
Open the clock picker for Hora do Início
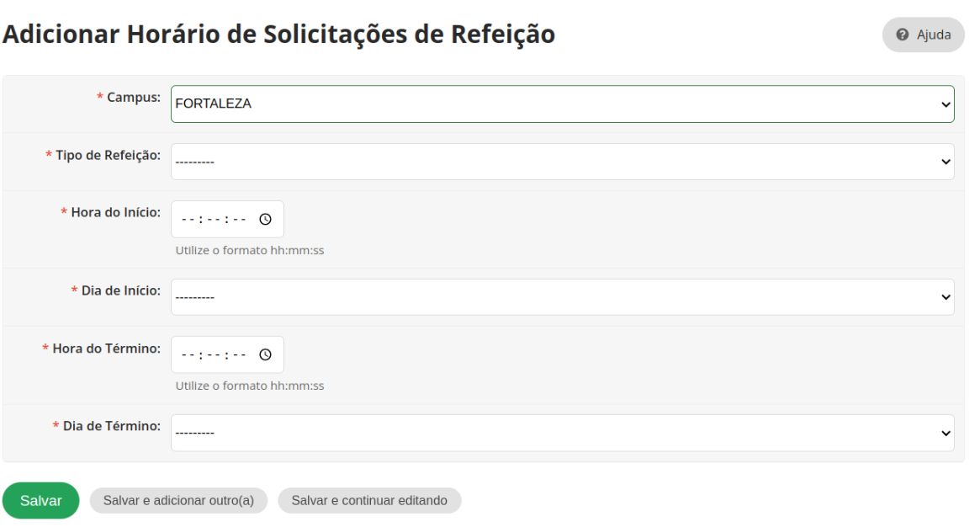pyautogui.click(x=266, y=220)
